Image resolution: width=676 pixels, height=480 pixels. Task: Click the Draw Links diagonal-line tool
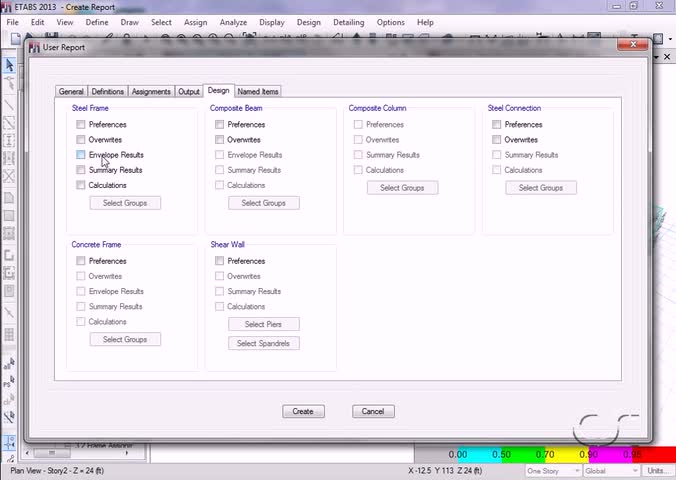[9, 313]
